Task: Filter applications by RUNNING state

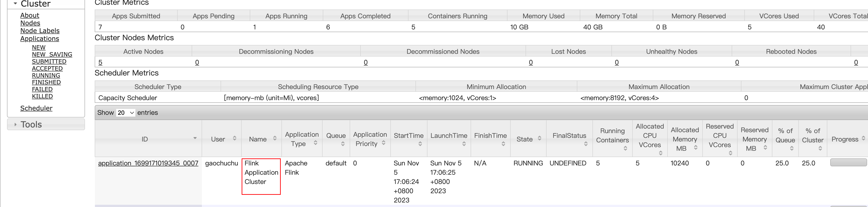Action: [46, 75]
